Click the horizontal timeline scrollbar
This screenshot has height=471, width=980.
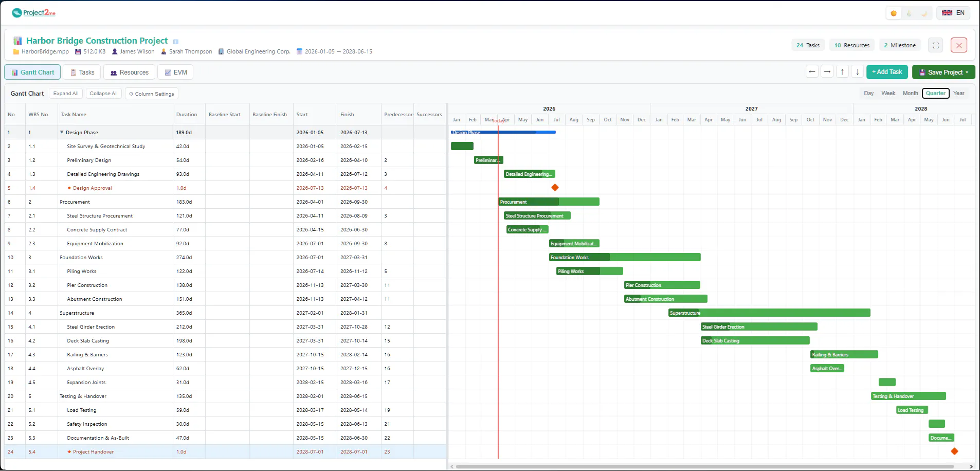[704, 467]
